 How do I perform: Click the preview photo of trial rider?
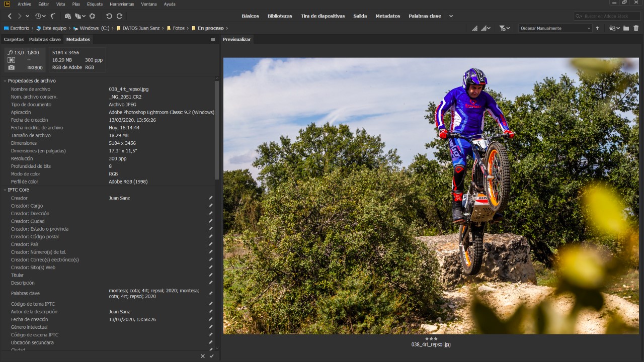tap(431, 196)
